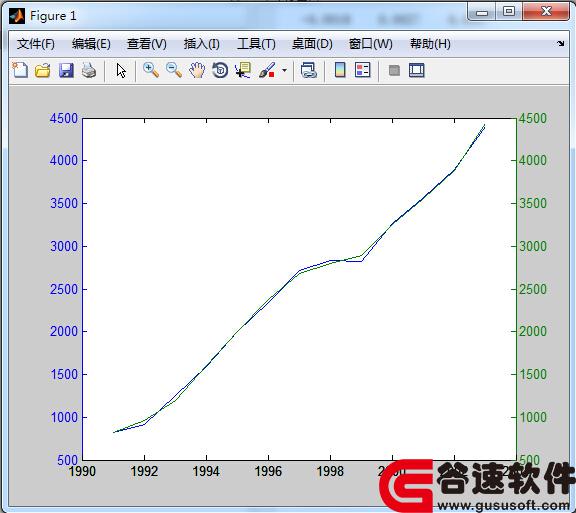The image size is (576, 513).
Task: Activate the Zoom Out magnifier tool
Action: click(174, 70)
